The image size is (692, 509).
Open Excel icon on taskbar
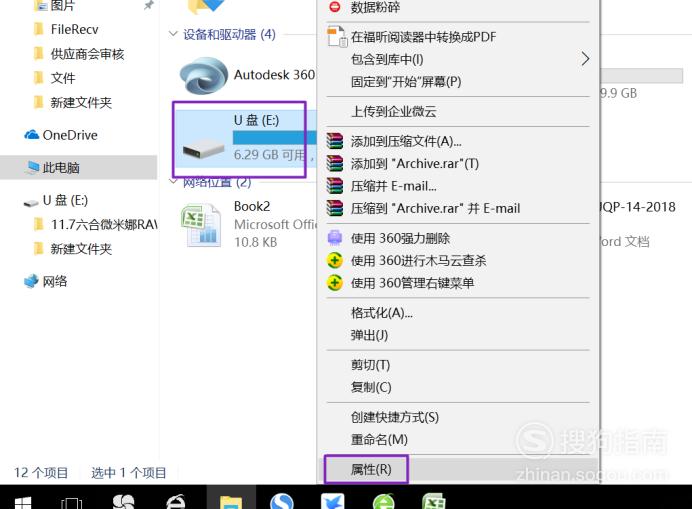(434, 501)
